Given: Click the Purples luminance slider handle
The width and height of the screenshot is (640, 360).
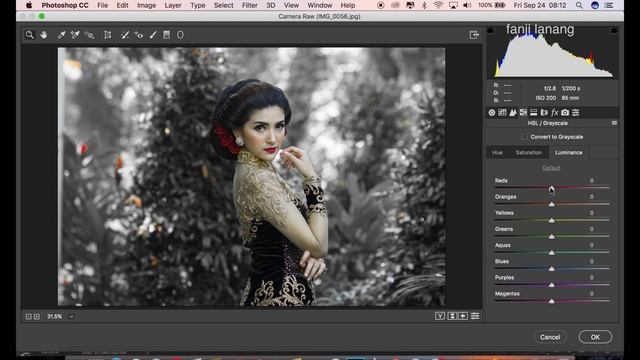Looking at the screenshot, I should (x=551, y=285).
